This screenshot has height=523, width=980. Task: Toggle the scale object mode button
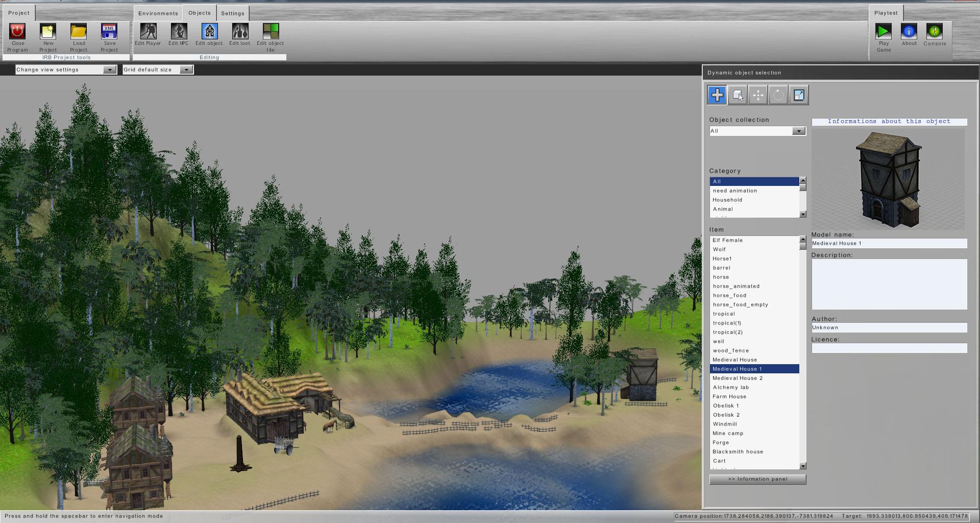pyautogui.click(x=799, y=95)
